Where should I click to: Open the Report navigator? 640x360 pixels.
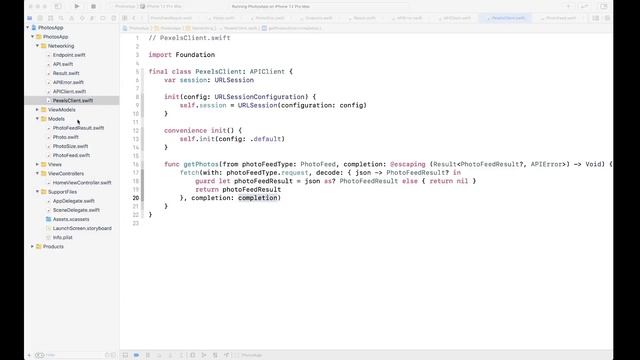click(113, 18)
